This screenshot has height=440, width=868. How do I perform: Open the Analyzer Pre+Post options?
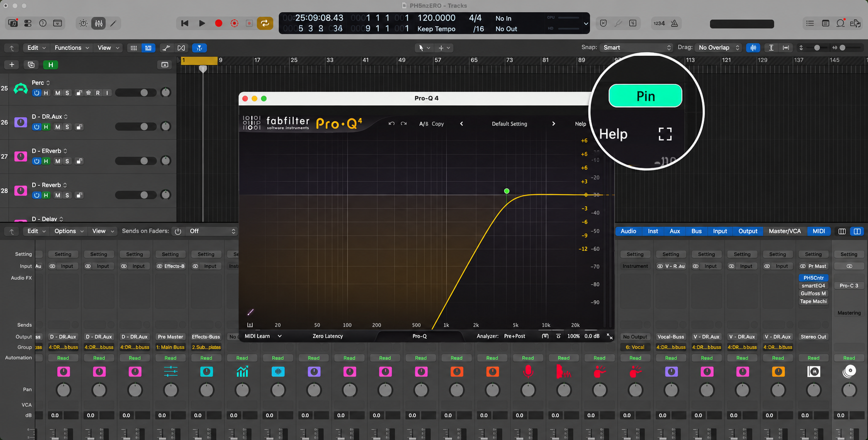coord(514,336)
